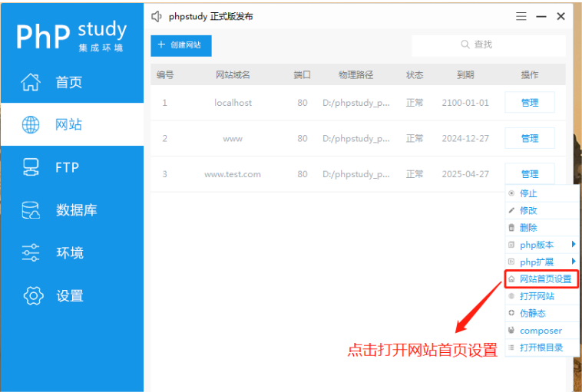Click the list icon beside 打开根目录

(x=511, y=348)
